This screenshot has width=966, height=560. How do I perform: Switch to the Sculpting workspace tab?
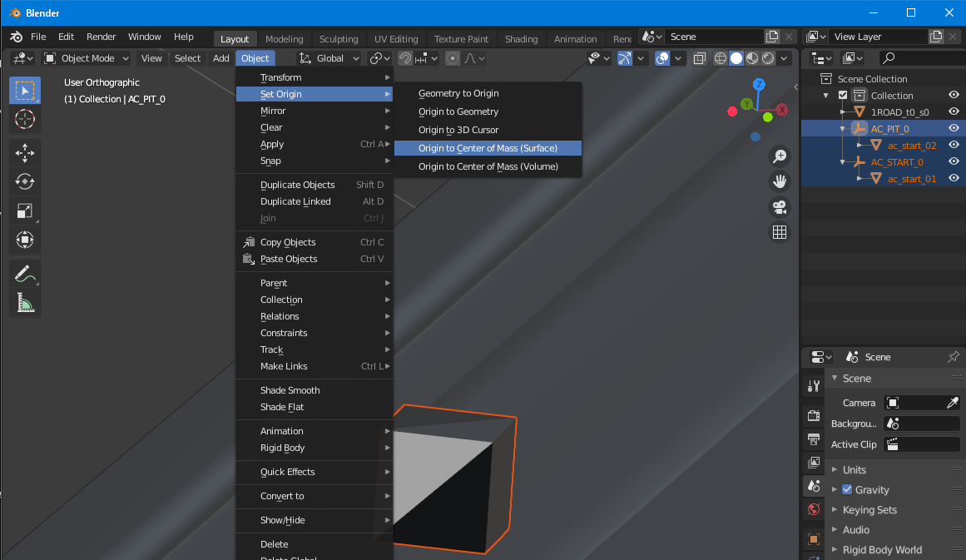338,39
